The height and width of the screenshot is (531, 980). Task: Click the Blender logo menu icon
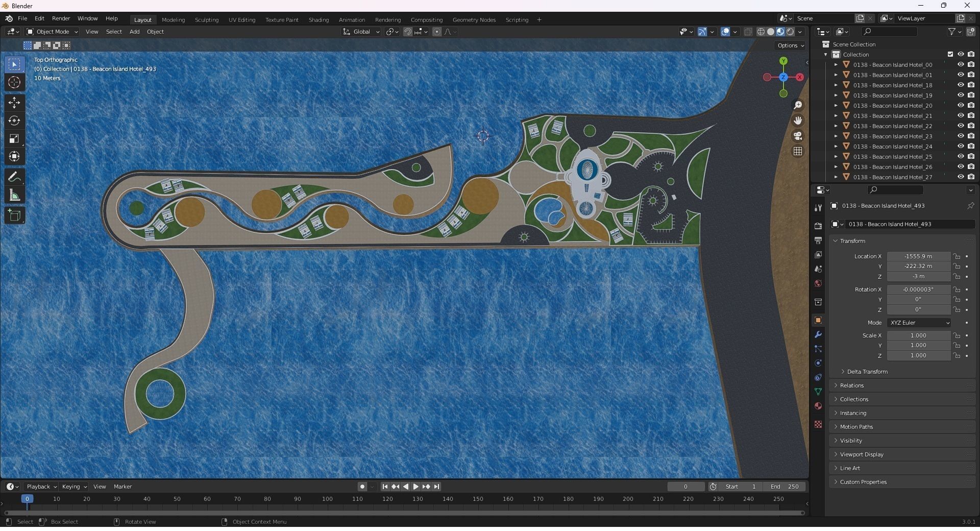(x=9, y=18)
